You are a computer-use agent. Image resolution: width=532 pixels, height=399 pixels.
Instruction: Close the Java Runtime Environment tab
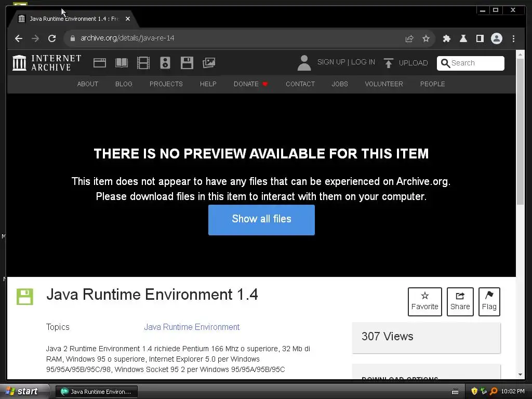[128, 19]
